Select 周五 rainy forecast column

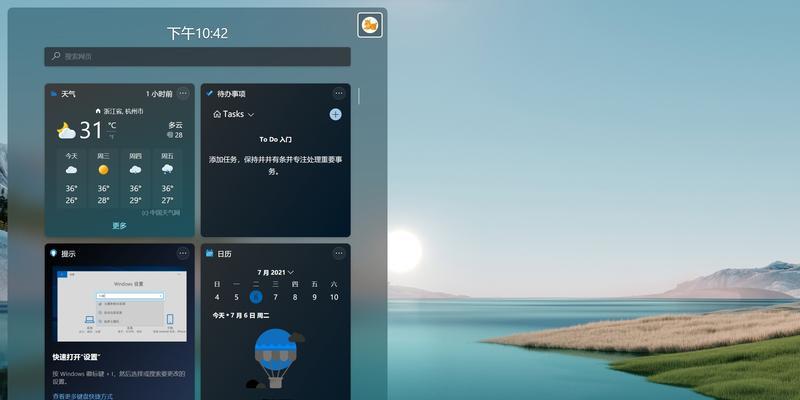coord(167,178)
